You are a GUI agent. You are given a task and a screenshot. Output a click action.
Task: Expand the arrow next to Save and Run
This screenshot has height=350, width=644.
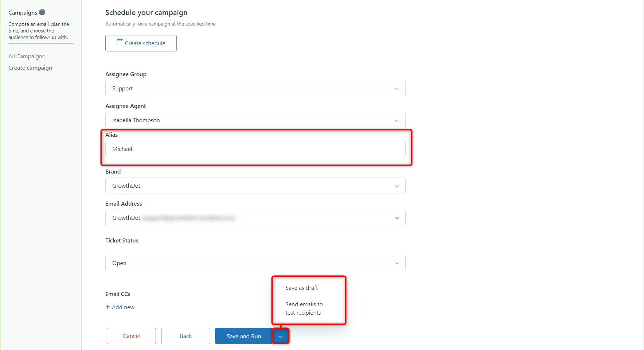(x=280, y=336)
